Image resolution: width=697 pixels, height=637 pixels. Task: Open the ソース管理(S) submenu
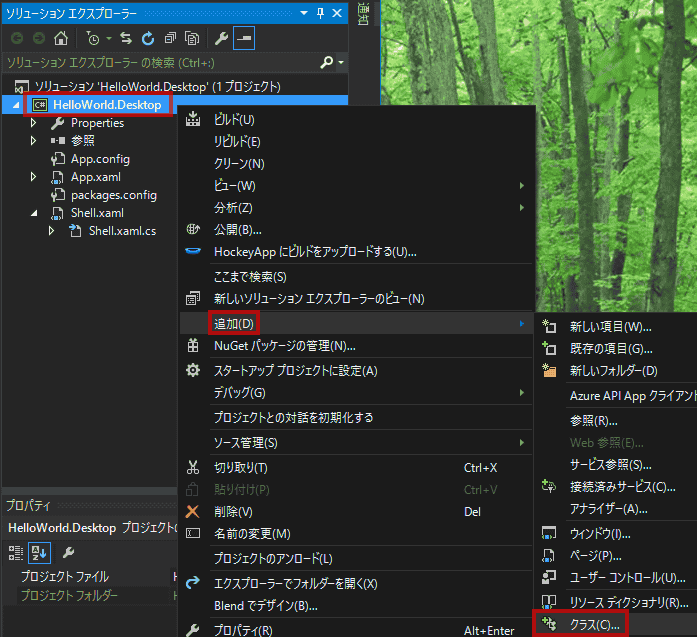pos(356,443)
